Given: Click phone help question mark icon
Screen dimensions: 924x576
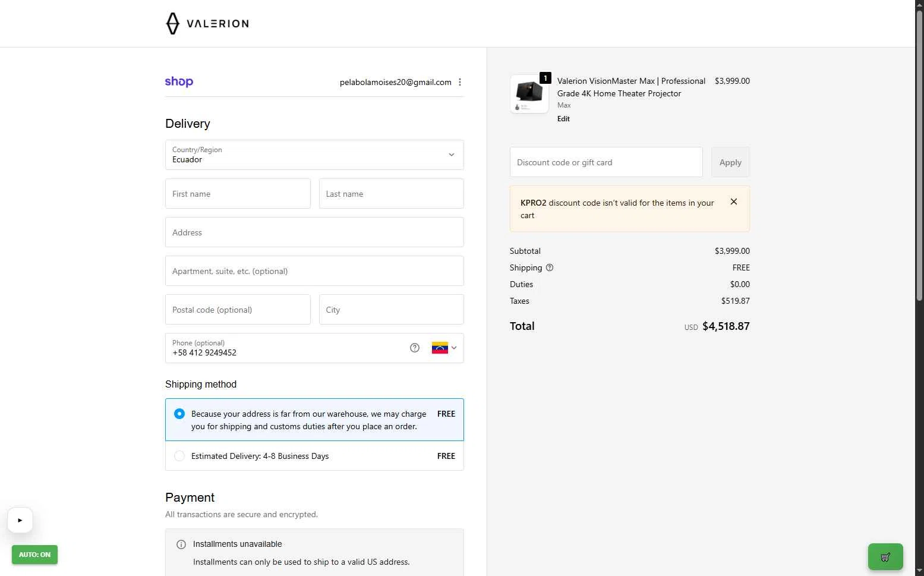Looking at the screenshot, I should tap(415, 348).
